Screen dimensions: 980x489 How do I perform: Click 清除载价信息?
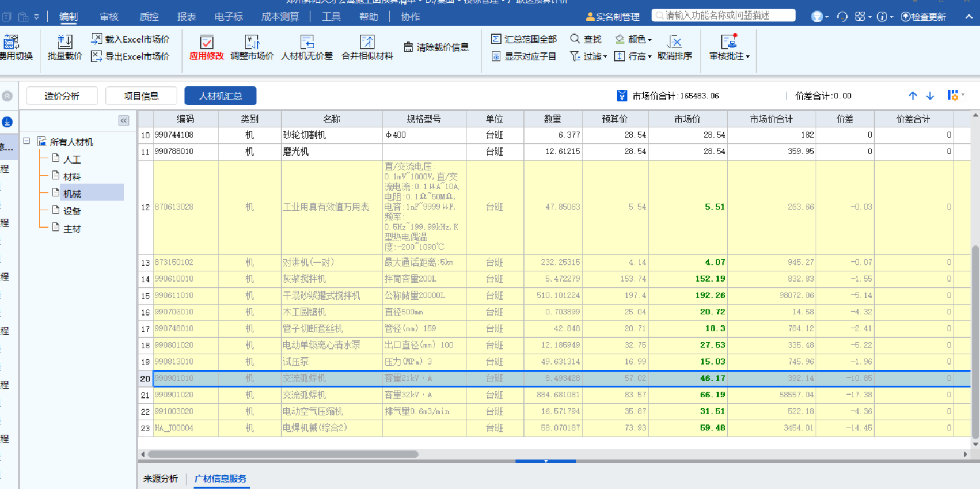(436, 47)
